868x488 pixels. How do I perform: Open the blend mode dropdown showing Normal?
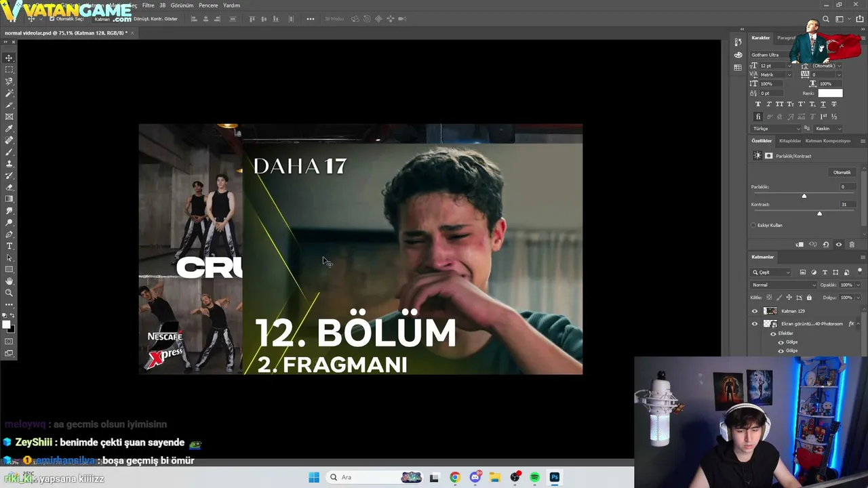coord(783,285)
